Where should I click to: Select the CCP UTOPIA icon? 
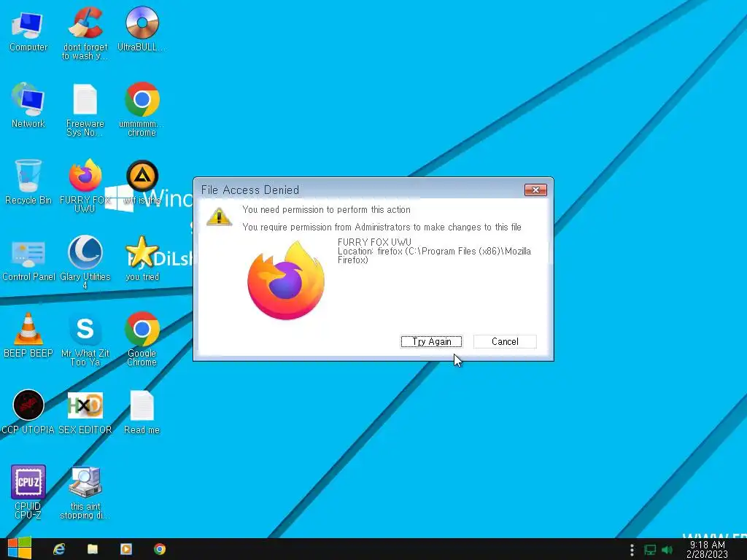pyautogui.click(x=28, y=413)
